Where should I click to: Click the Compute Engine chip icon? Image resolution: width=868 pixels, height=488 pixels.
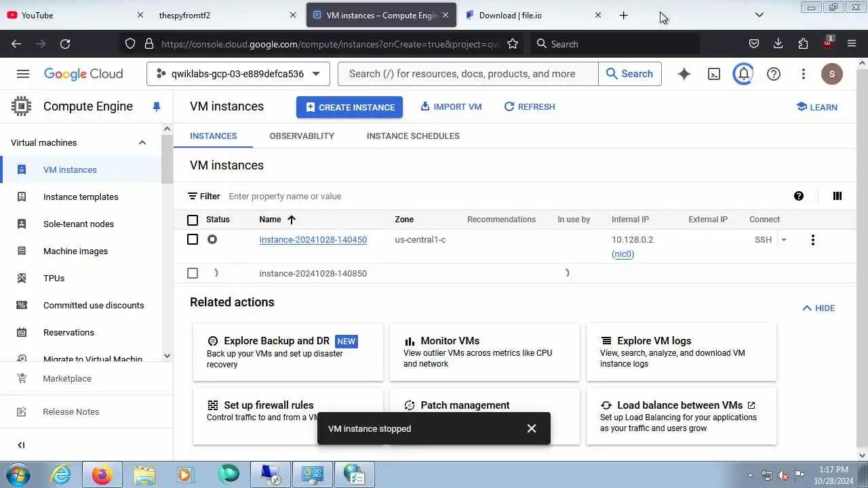point(21,106)
